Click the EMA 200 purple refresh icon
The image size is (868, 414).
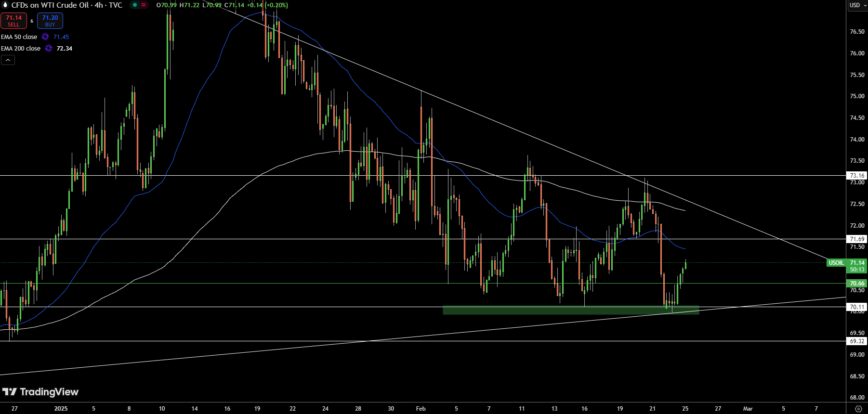(x=49, y=49)
